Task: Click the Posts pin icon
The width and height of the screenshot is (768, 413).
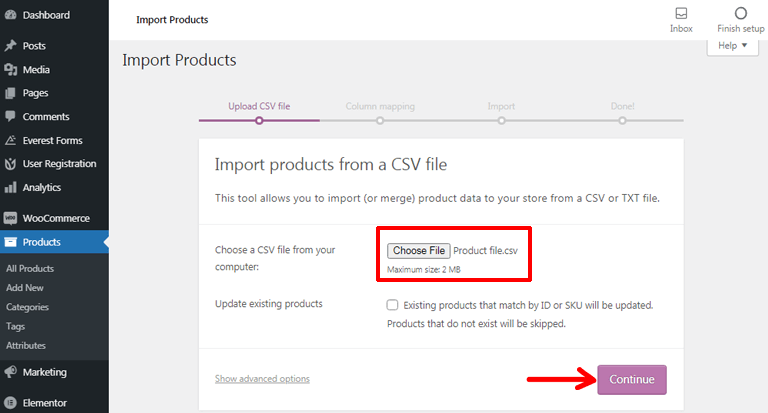Action: point(11,46)
